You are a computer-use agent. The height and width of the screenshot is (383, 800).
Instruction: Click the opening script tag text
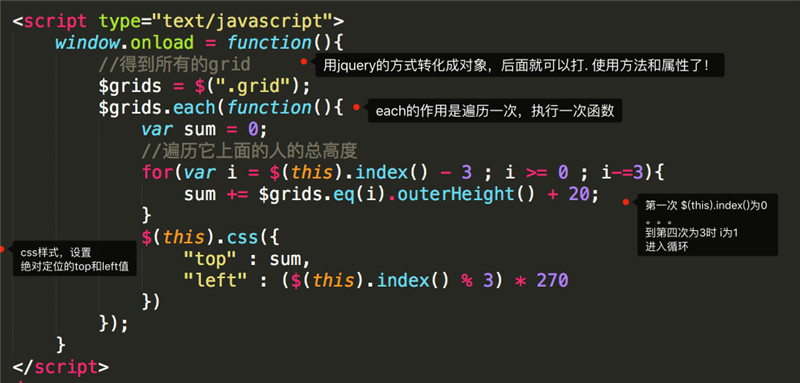point(178,21)
